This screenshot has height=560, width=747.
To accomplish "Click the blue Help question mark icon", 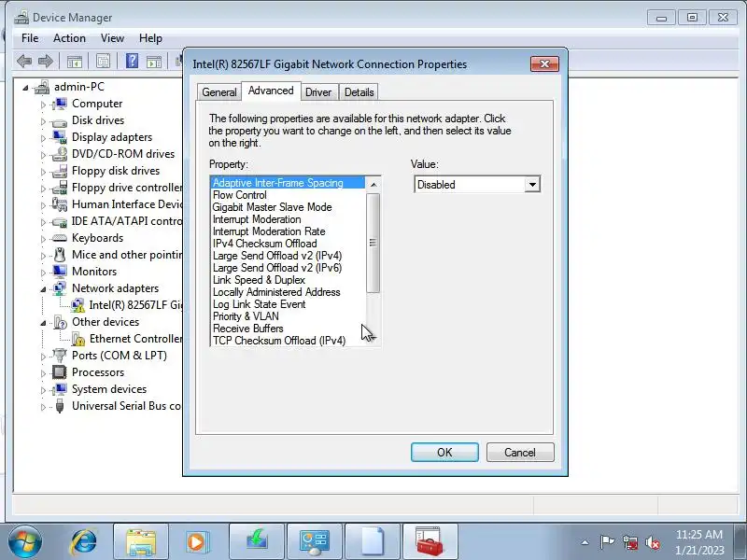I will point(132,61).
